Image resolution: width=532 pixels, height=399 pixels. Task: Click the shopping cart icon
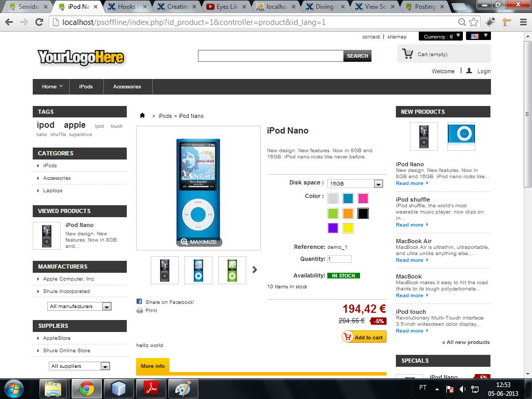point(407,54)
